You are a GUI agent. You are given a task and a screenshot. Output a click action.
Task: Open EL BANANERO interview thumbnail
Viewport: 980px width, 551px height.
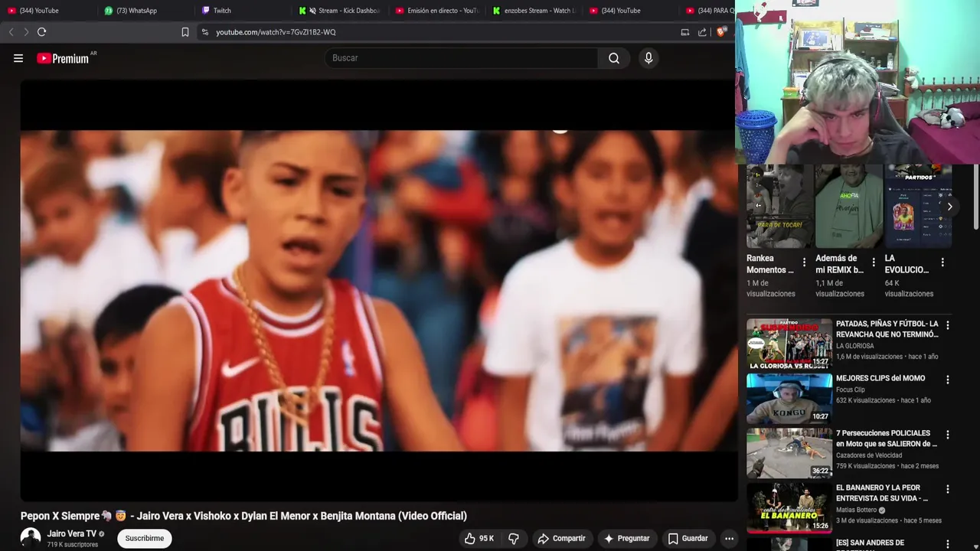[789, 507]
